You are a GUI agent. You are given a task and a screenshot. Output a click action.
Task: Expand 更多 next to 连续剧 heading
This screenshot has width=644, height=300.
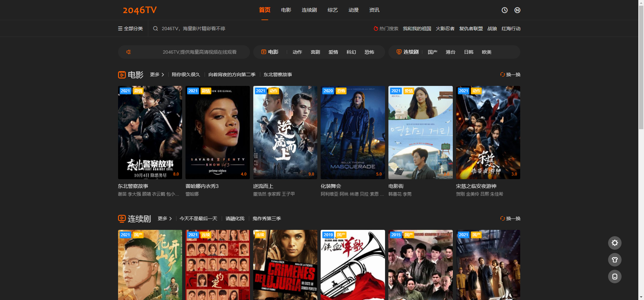pyautogui.click(x=165, y=218)
